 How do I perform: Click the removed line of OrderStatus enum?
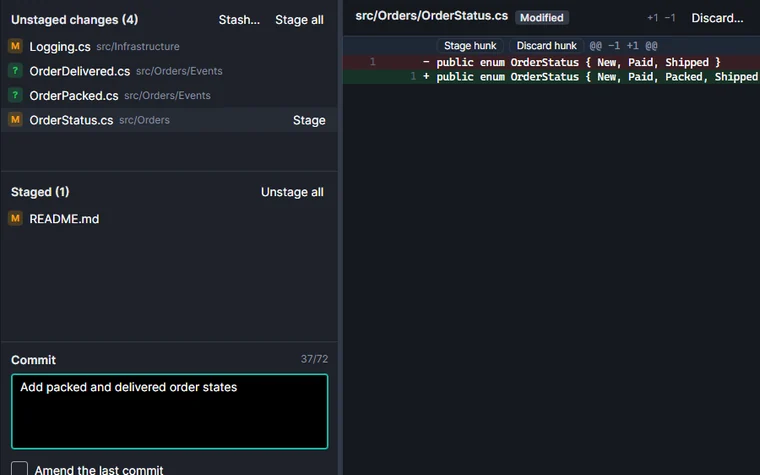(551, 62)
